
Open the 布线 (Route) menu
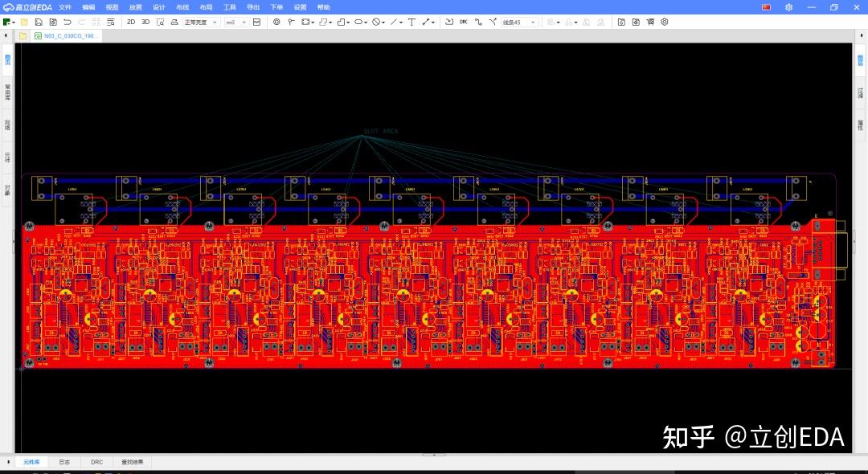[x=182, y=7]
